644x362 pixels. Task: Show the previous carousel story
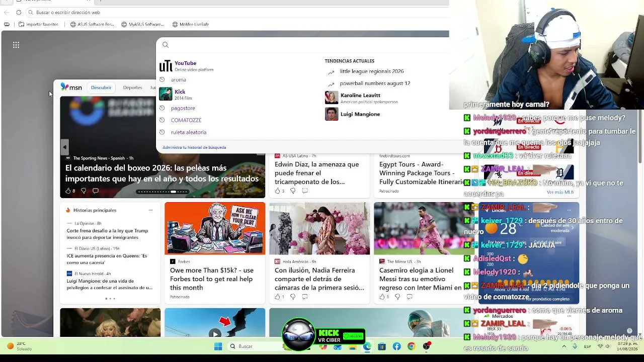click(x=64, y=147)
